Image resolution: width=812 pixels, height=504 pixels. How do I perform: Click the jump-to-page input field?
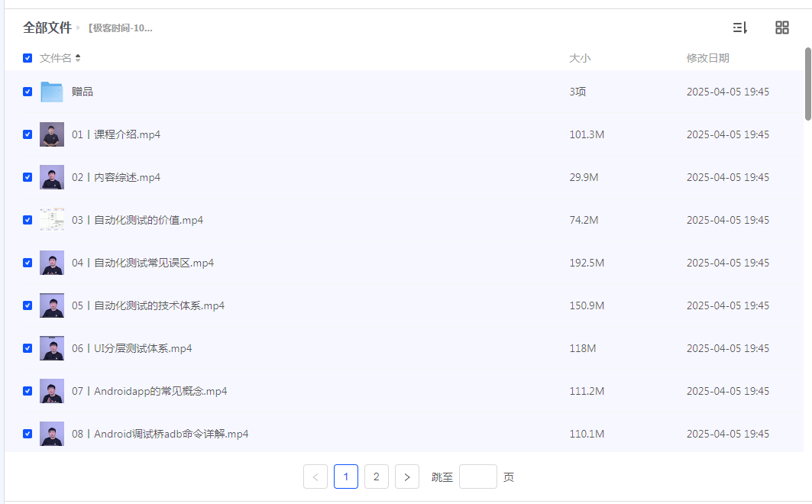477,477
